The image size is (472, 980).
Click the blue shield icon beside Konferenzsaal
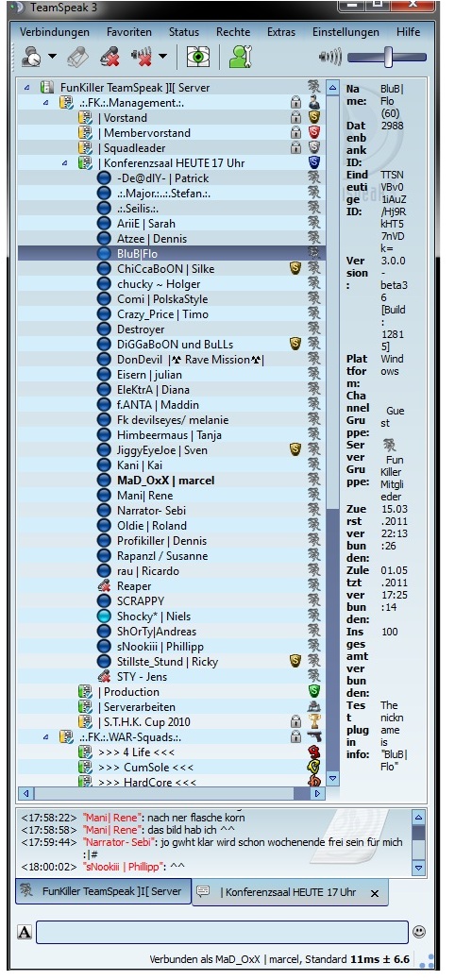(x=314, y=163)
